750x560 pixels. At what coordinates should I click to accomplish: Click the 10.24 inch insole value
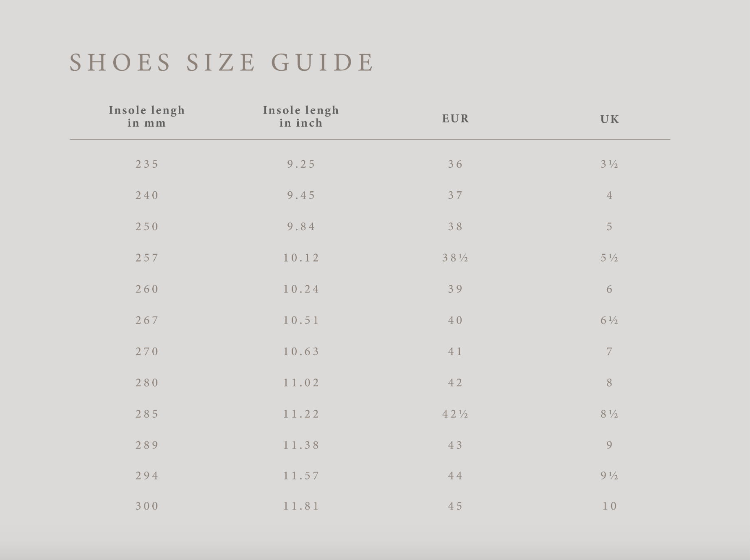301,289
